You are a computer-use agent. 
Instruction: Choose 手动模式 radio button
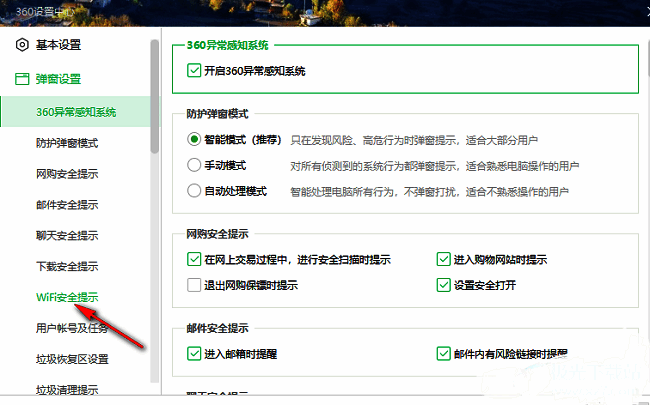[194, 165]
